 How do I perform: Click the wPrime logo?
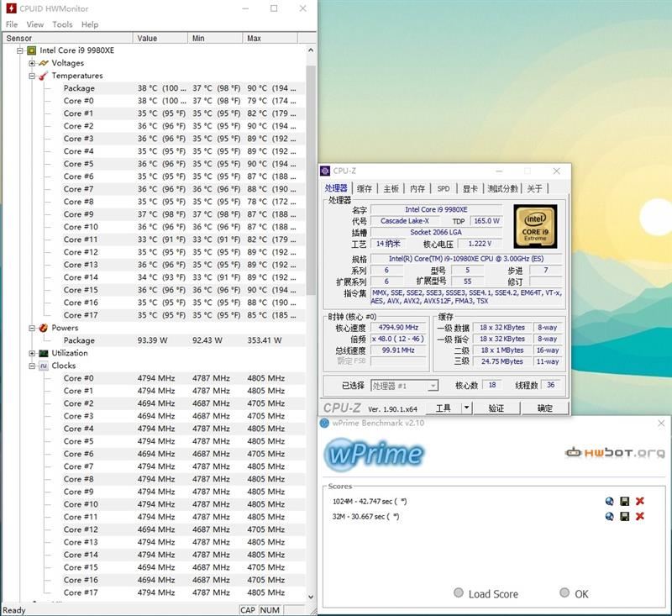pos(374,454)
